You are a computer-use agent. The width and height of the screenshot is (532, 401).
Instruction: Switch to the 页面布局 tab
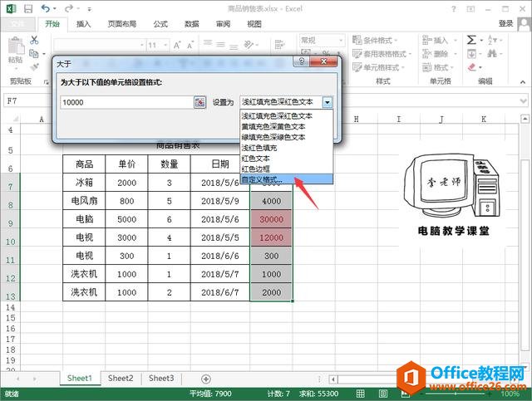(x=122, y=24)
